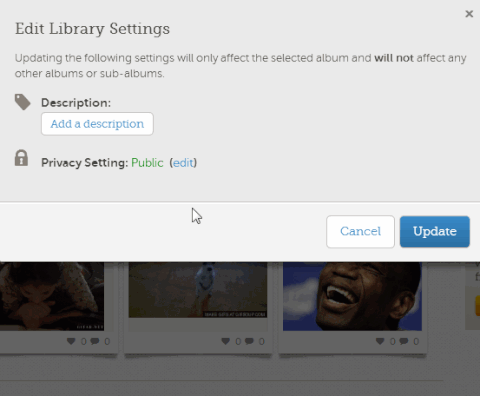Click the Update button
The width and height of the screenshot is (480, 396).
point(435,232)
